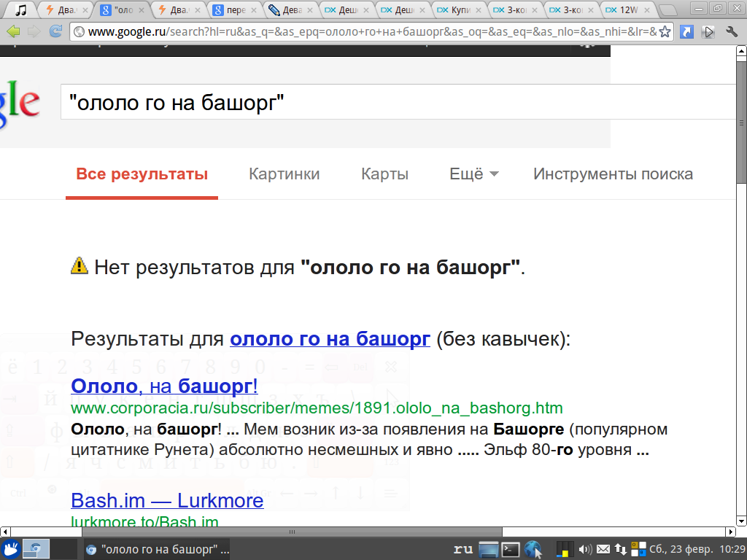Image resolution: width=747 pixels, height=560 pixels.
Task: Open a new tab with the new-tab button
Action: tap(669, 10)
